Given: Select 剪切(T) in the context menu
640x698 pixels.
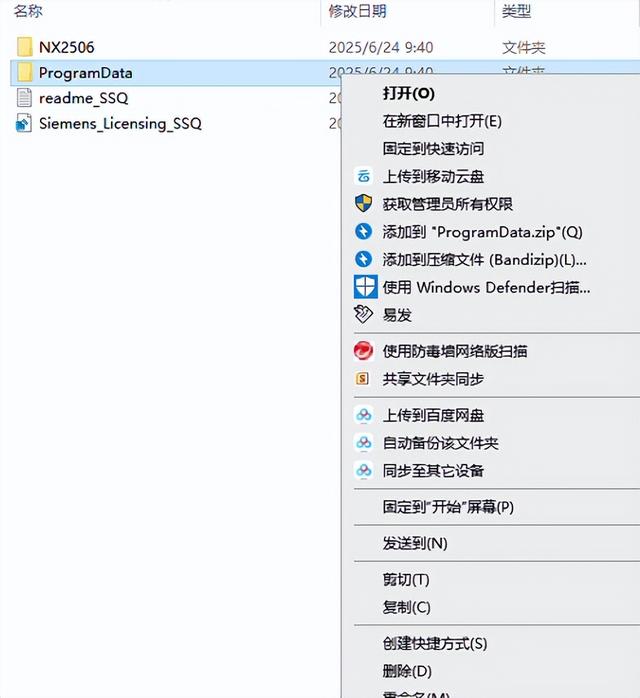Looking at the screenshot, I should pyautogui.click(x=406, y=580).
